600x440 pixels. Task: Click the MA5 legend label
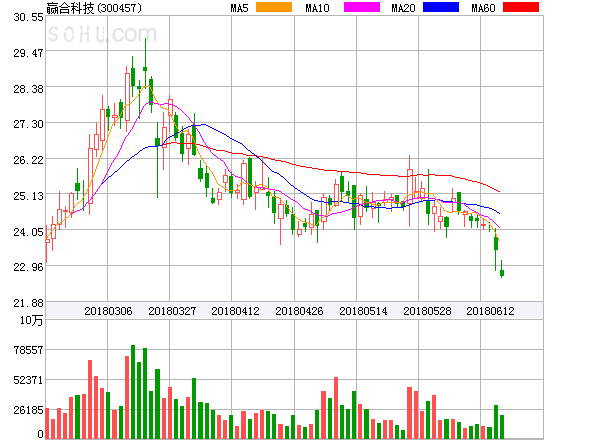240,8
